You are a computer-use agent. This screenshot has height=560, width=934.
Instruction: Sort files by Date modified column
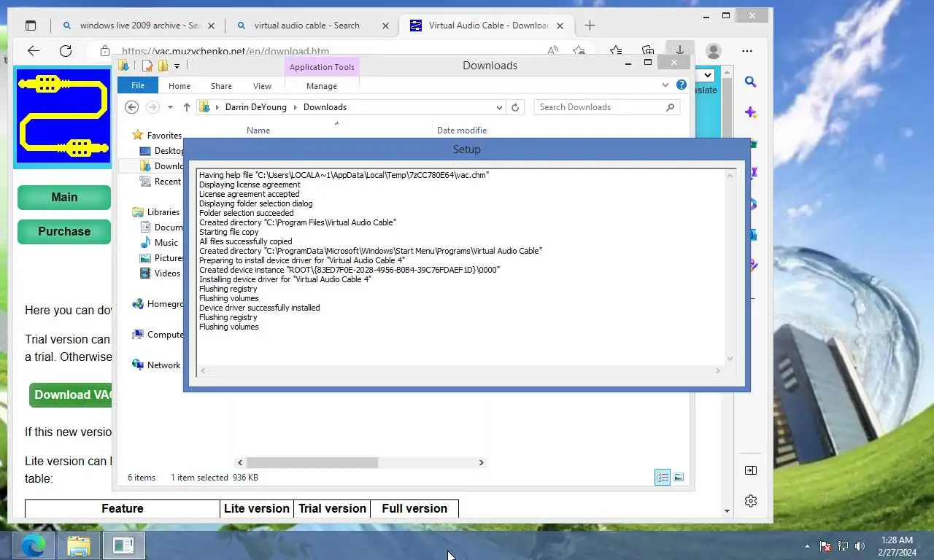click(x=462, y=131)
